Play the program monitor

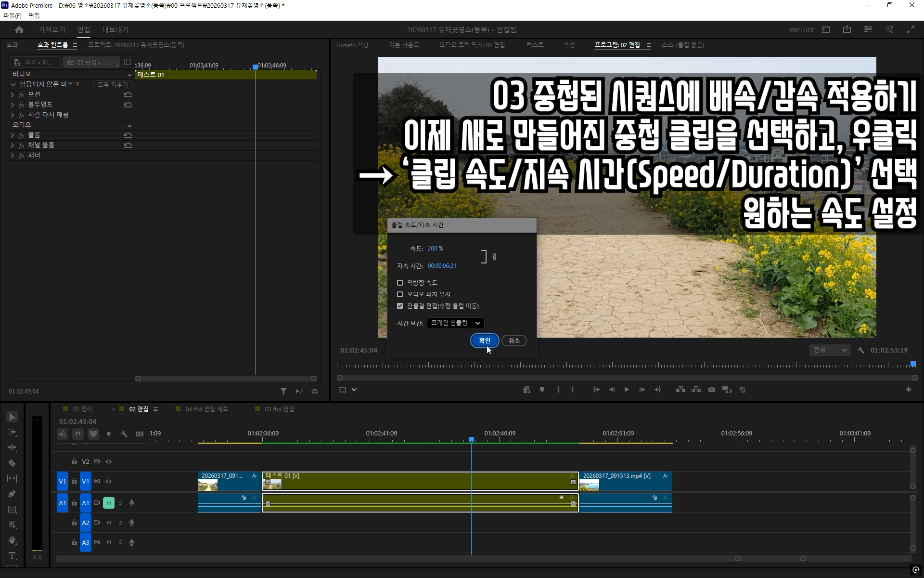pos(627,390)
